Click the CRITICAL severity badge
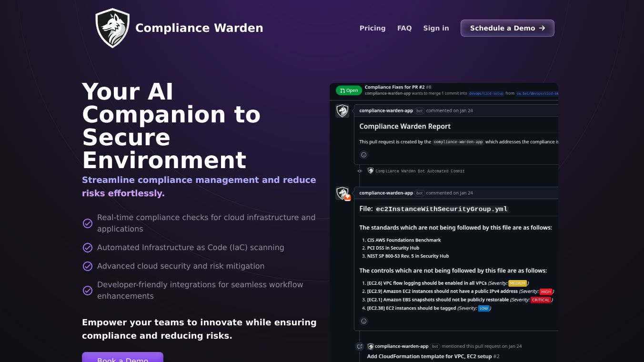 tap(541, 300)
